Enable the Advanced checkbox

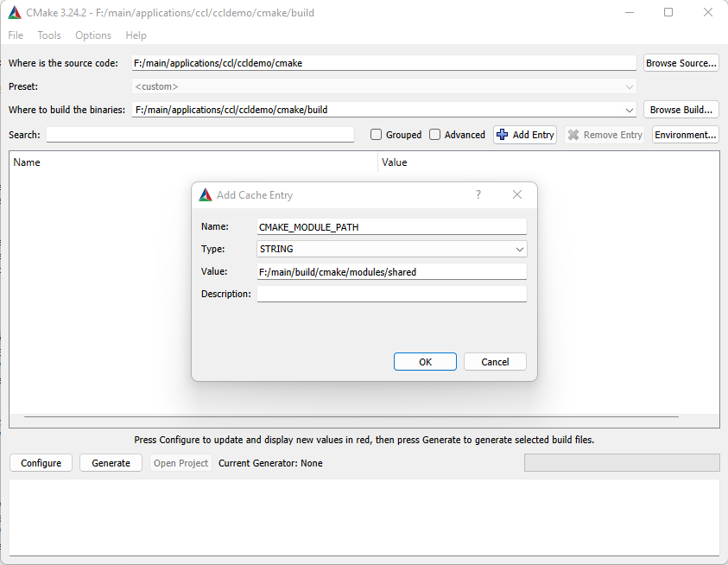(x=434, y=134)
